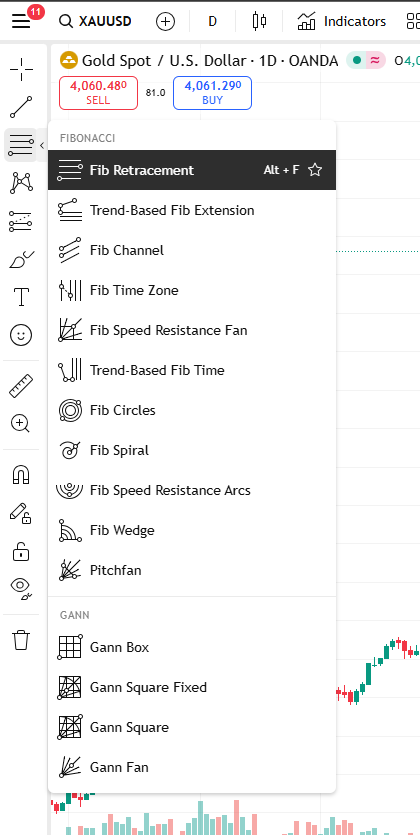Open the D timeframe interval dropdown
Screen dimensions: 420x835
(212, 21)
